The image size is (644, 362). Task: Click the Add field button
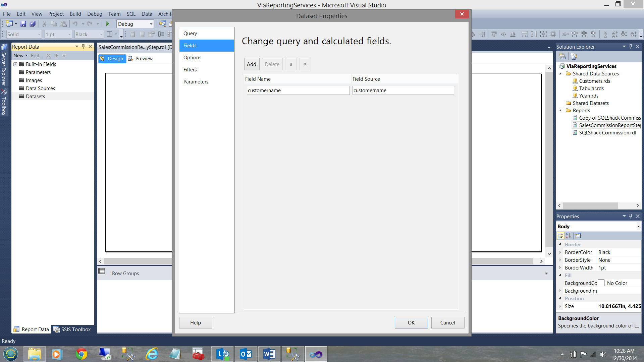coord(251,64)
